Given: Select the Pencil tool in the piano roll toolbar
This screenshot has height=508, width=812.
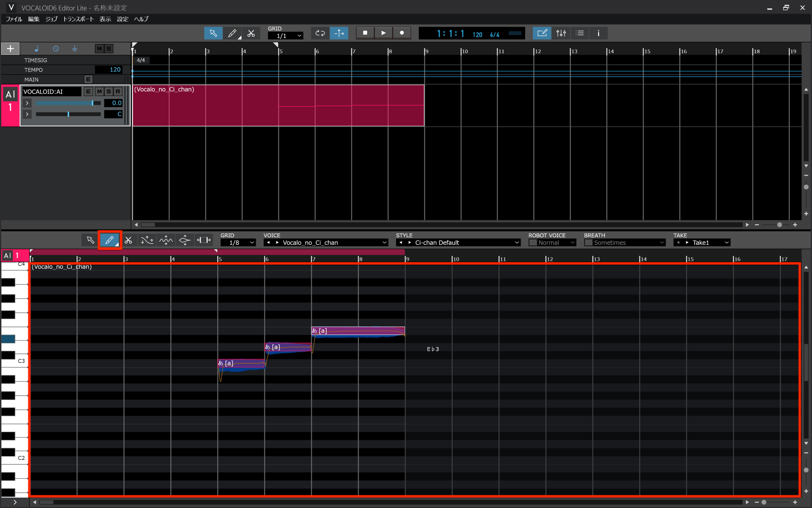Looking at the screenshot, I should point(109,240).
